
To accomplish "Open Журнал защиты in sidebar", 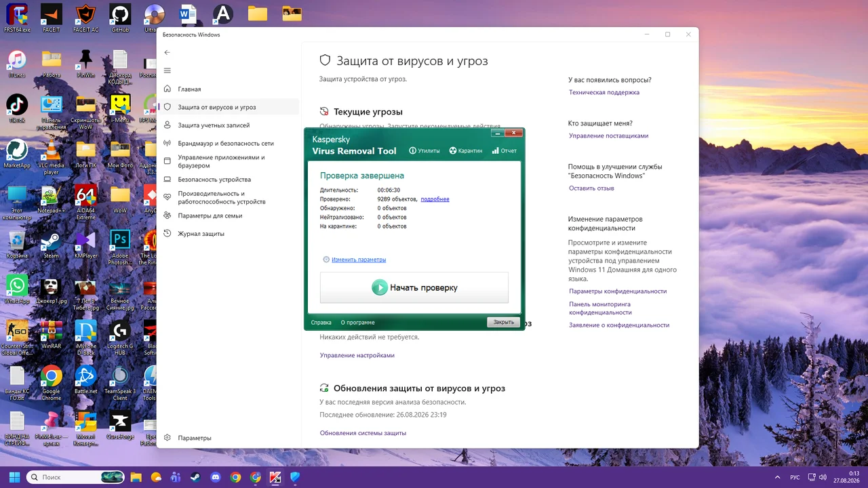I will (229, 234).
